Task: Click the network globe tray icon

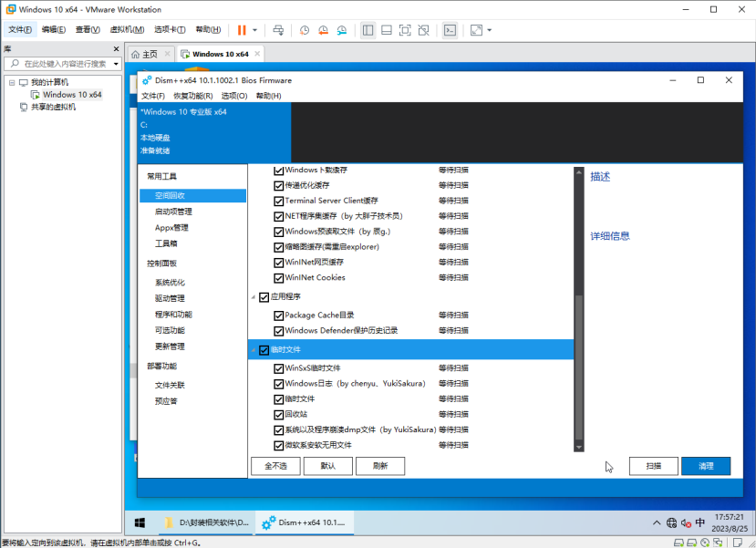Action: tap(671, 523)
